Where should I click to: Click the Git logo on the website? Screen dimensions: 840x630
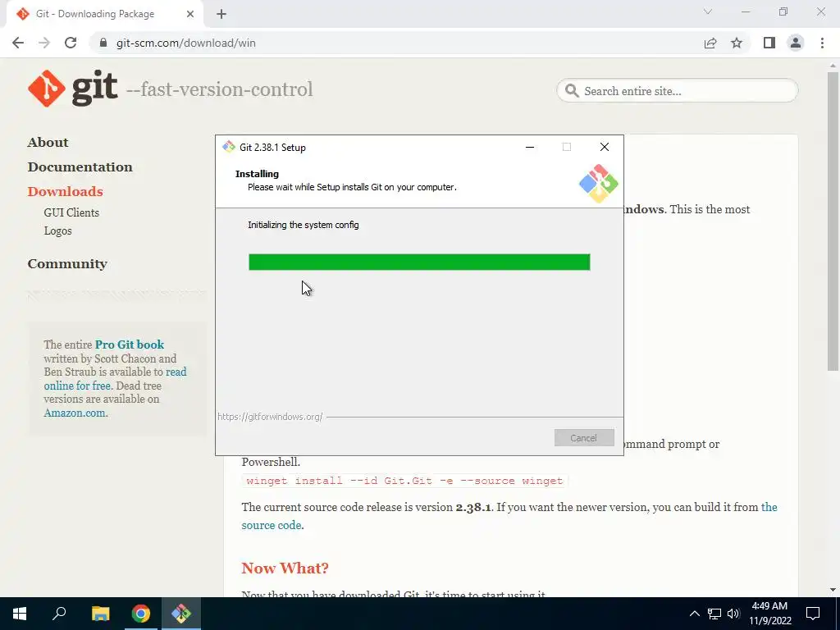pos(72,89)
